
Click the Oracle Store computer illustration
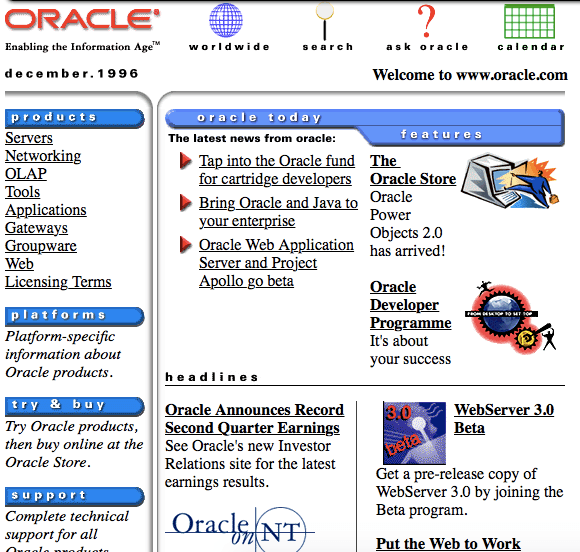pos(509,181)
